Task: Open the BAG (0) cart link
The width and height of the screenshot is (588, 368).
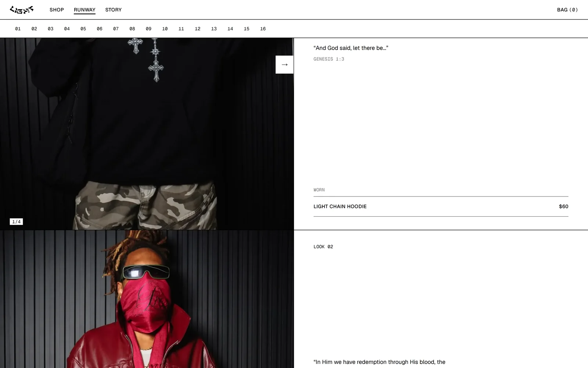Action: [567, 10]
